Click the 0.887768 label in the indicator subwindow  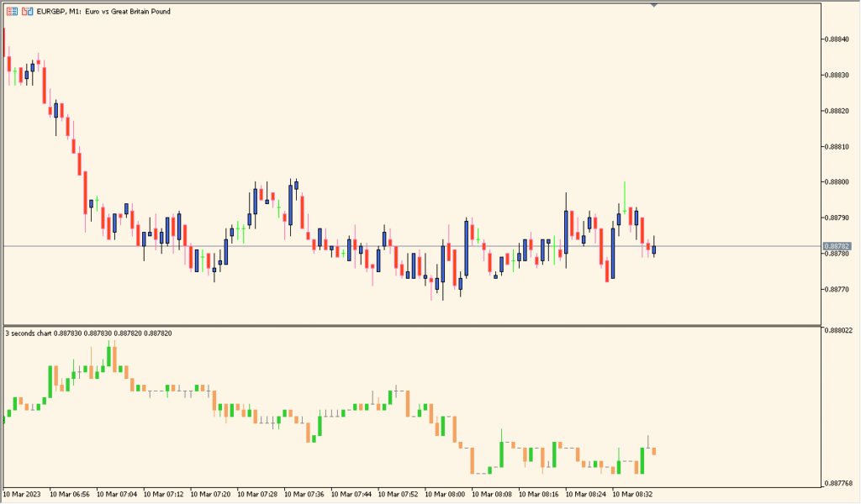coord(838,481)
